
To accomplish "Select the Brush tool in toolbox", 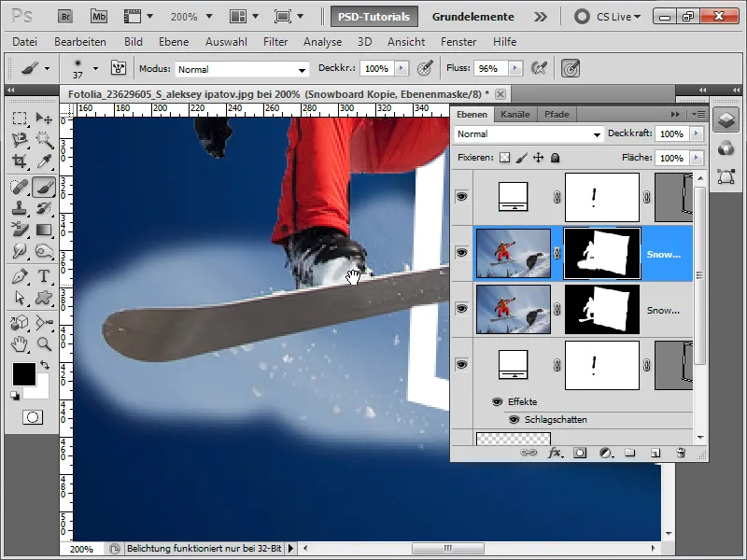I will tap(44, 187).
